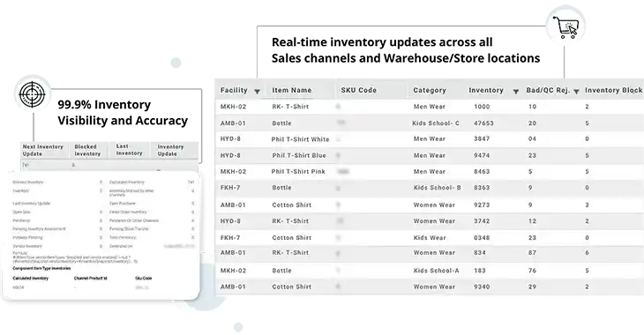Click the Component Item Type Inventories heading
The height and width of the screenshot is (335, 644).
tap(41, 268)
